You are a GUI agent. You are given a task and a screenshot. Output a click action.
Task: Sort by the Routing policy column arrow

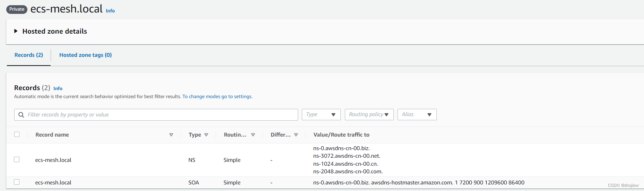click(x=253, y=135)
